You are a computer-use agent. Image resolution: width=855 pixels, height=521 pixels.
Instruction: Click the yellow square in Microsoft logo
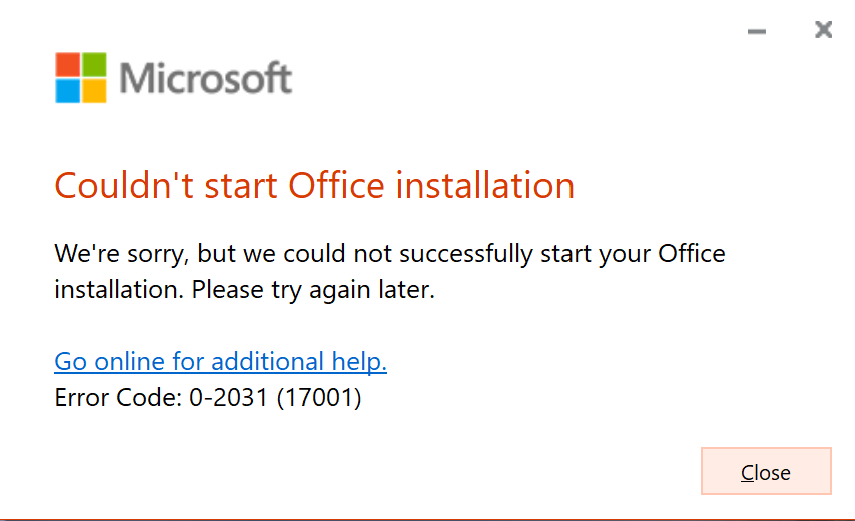94,91
